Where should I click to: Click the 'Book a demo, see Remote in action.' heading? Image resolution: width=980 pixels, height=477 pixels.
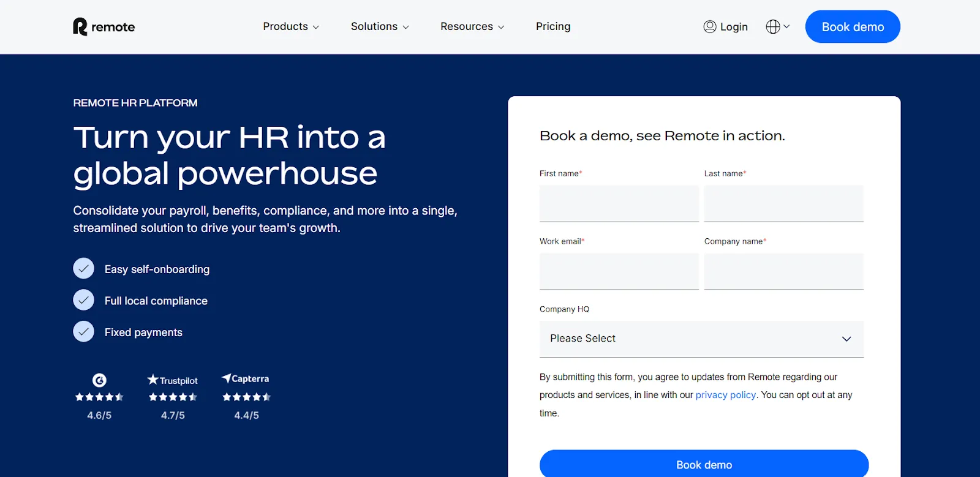662,136
